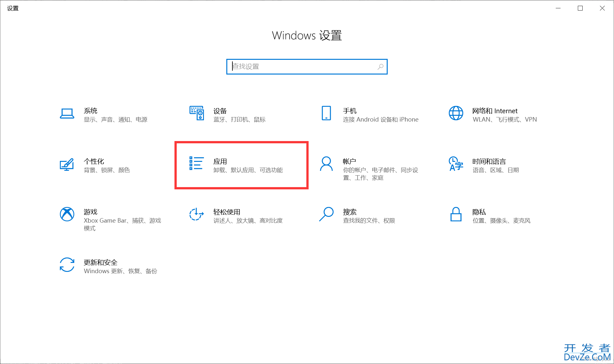Image resolution: width=614 pixels, height=364 pixels.
Task: Click the Search category magnifier icon
Action: (x=326, y=214)
